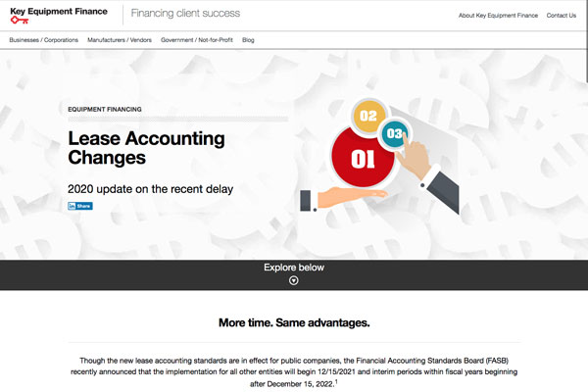Image resolution: width=588 pixels, height=392 pixels.
Task: Click the Equipment Financing category label
Action: [x=105, y=109]
